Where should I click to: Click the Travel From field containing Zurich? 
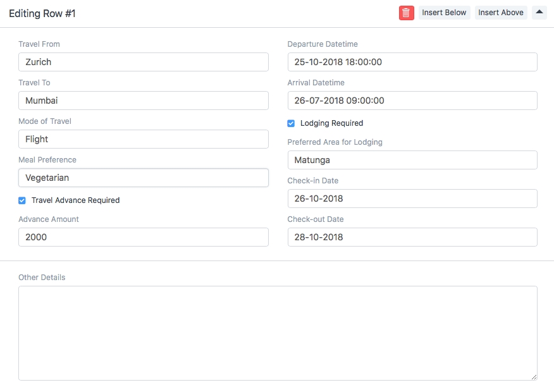coord(143,62)
